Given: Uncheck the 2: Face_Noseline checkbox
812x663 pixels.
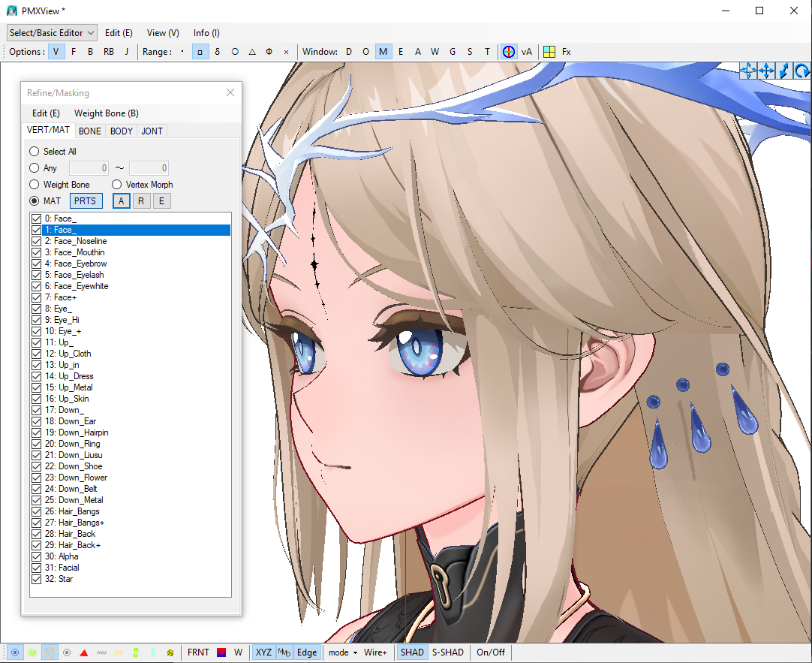Looking at the screenshot, I should pos(36,241).
